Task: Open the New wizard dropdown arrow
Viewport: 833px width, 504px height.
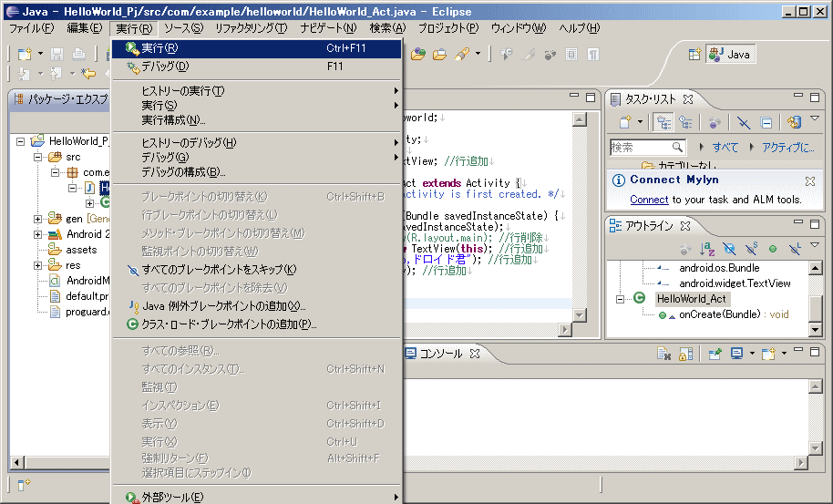Action: (40, 54)
